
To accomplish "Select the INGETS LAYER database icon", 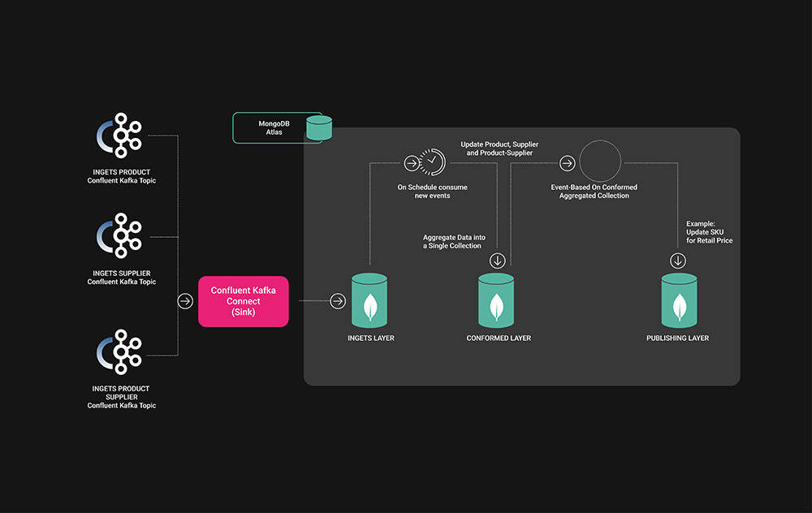I will pos(369,301).
